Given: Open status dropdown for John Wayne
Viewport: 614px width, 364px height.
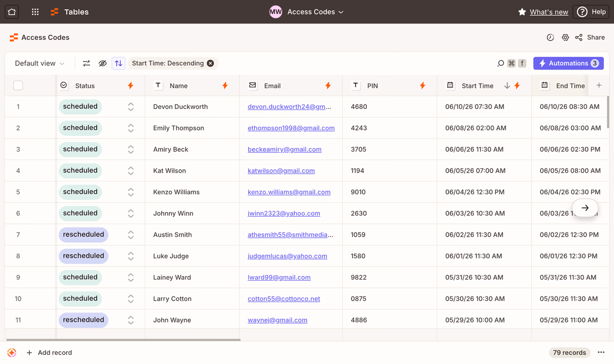Looking at the screenshot, I should point(131,320).
